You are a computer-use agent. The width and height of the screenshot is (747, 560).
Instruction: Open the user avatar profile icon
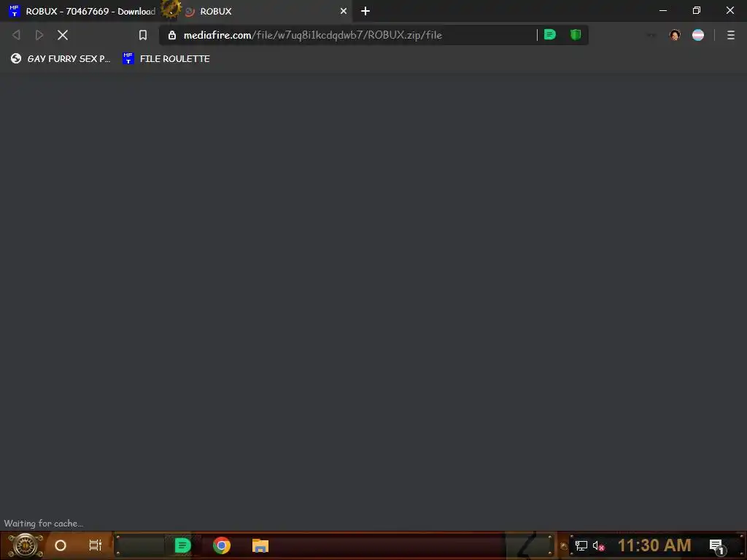(x=675, y=35)
